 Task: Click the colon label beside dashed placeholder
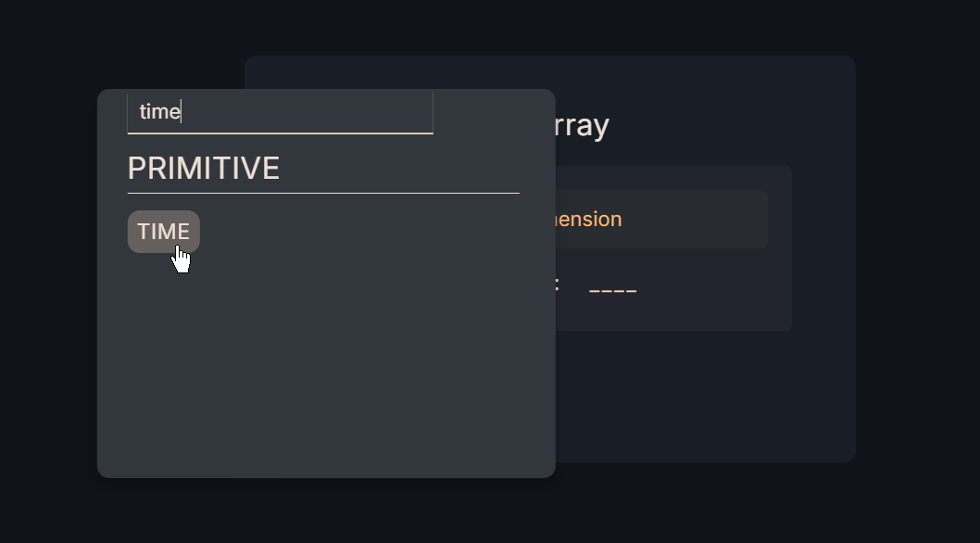[557, 285]
